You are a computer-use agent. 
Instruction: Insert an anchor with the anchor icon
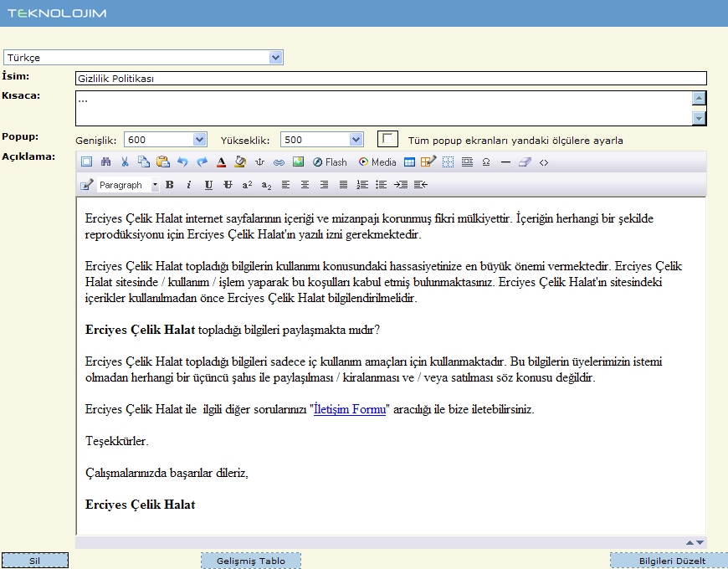[x=259, y=162]
